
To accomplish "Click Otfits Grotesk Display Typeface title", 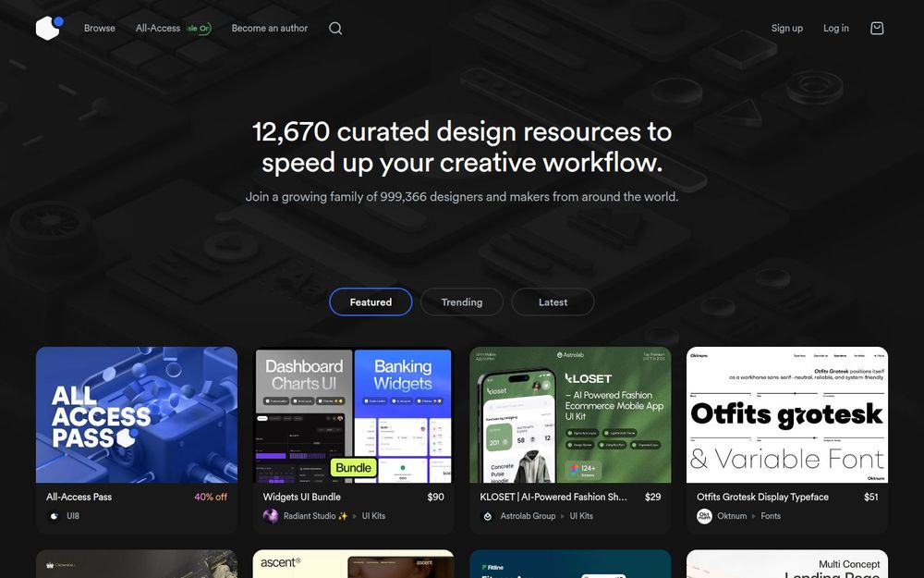I will point(762,498).
